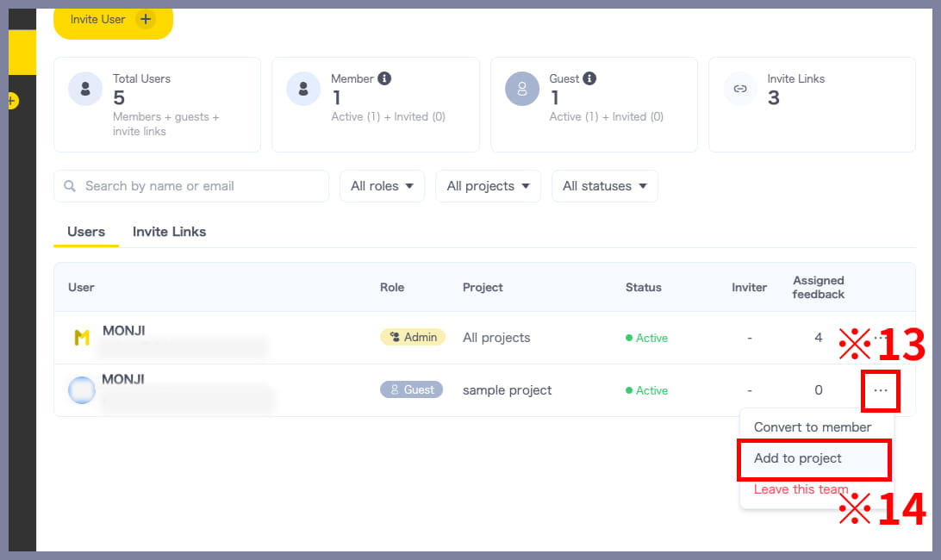The width and height of the screenshot is (941, 560).
Task: Click the Guest role badge
Action: (412, 389)
